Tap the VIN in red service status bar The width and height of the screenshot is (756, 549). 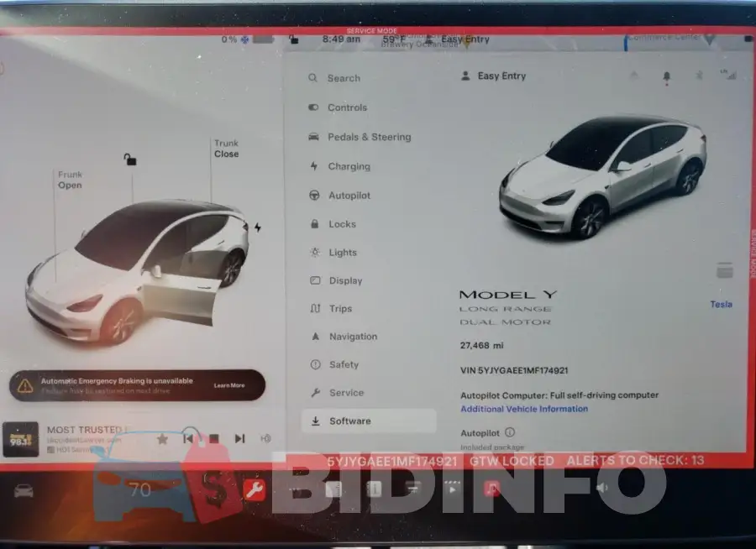click(391, 462)
